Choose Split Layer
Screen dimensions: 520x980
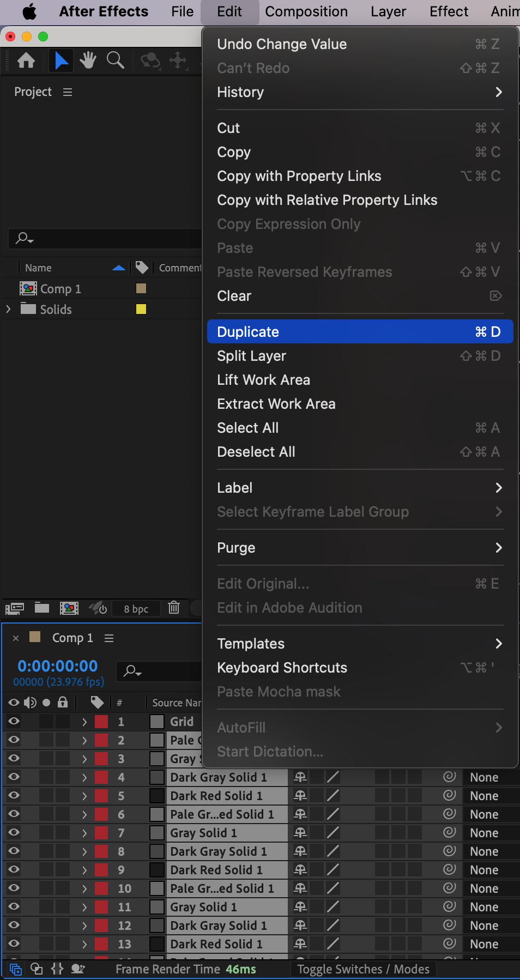(360, 356)
